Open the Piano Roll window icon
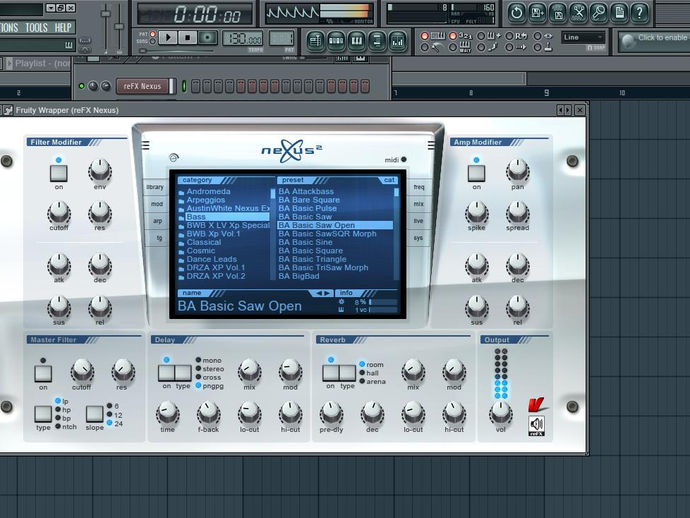The height and width of the screenshot is (518, 690). [356, 42]
